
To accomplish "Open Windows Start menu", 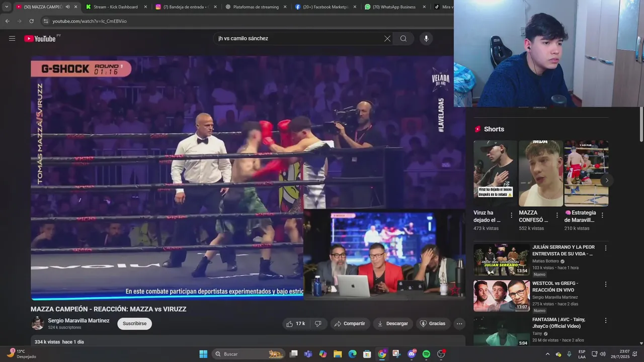I will [203, 354].
